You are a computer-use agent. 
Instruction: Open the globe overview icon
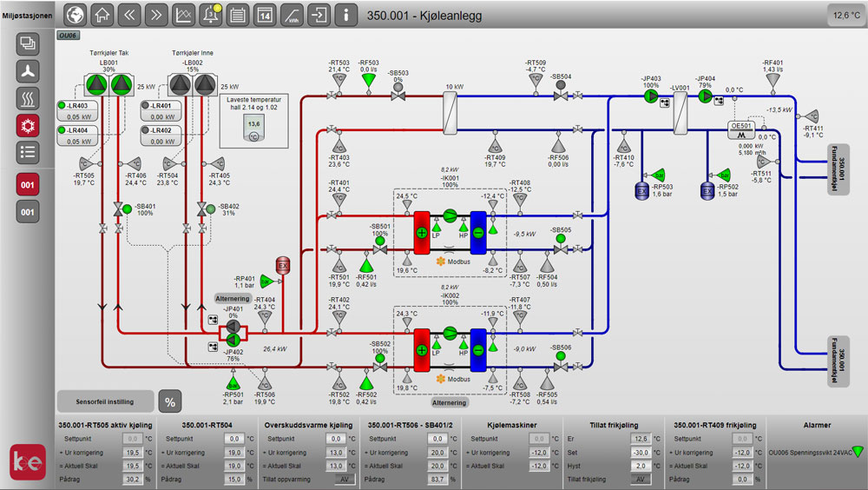tap(76, 15)
